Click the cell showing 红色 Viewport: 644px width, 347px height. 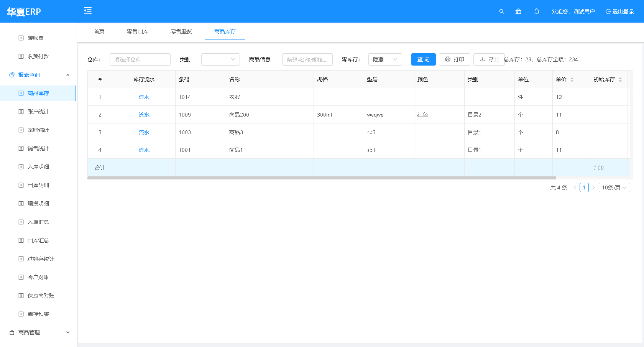coord(439,115)
